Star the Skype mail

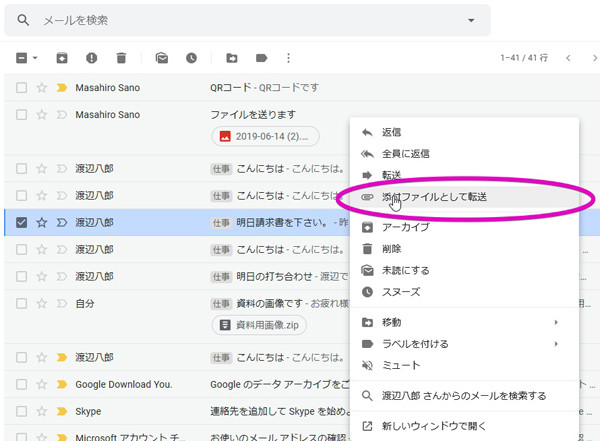[41, 412]
